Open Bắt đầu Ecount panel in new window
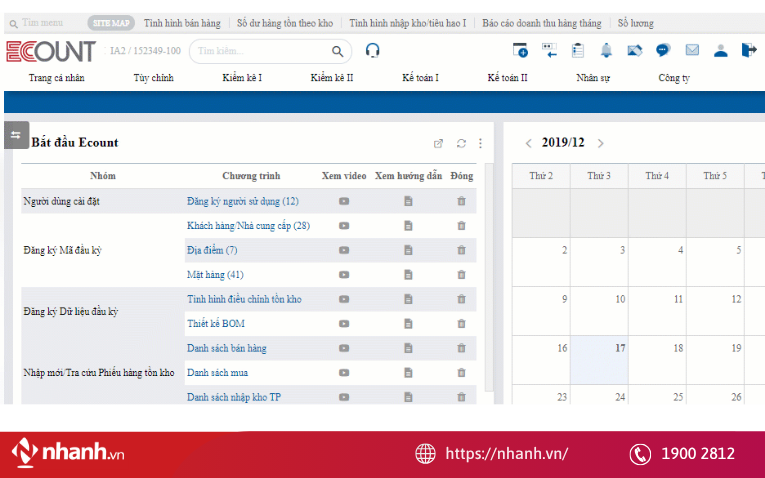The width and height of the screenshot is (765, 478). click(438, 143)
